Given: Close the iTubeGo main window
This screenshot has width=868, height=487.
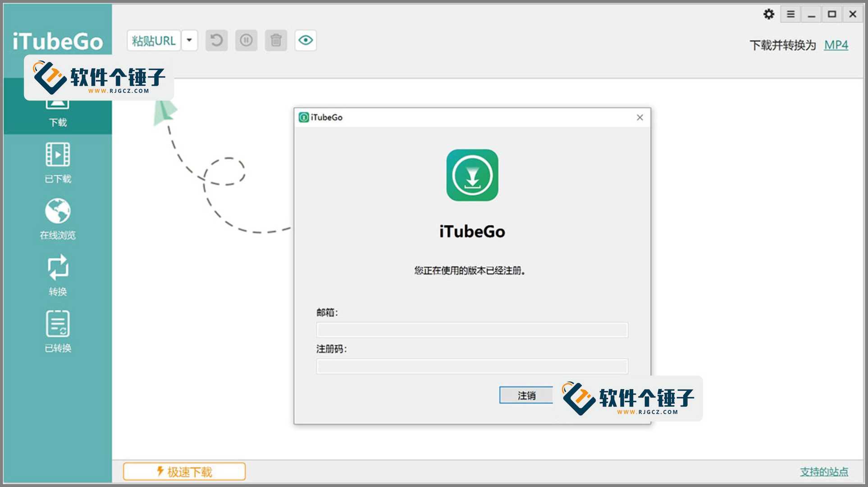Looking at the screenshot, I should click(x=853, y=14).
